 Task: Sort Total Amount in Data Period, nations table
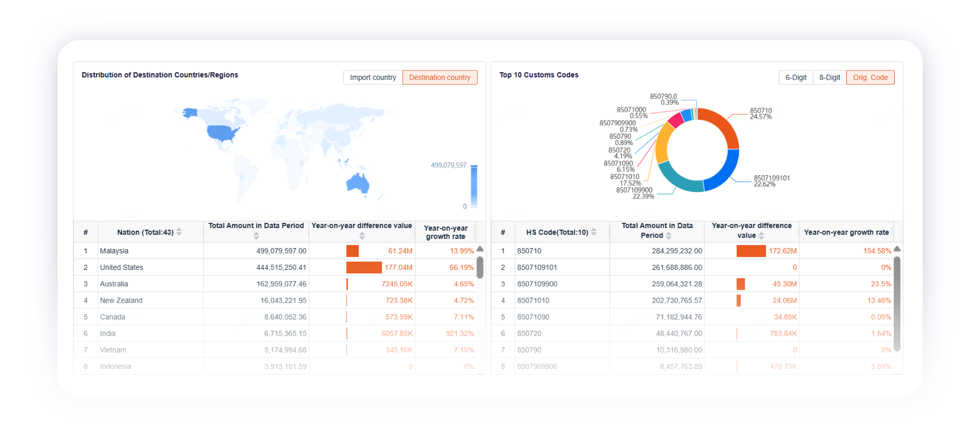pyautogui.click(x=256, y=236)
